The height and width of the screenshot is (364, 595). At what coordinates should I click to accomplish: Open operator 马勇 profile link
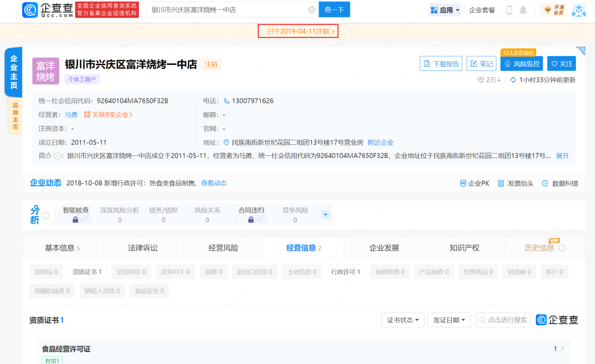tap(71, 115)
